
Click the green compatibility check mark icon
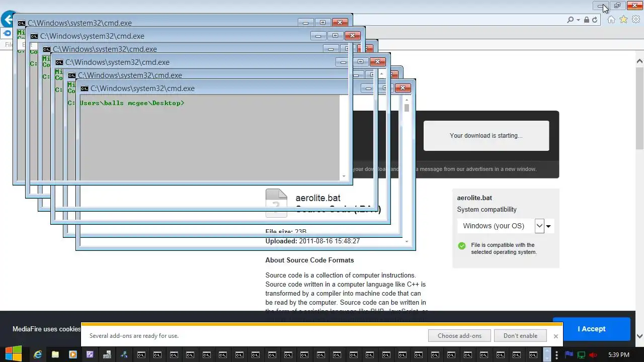click(x=462, y=246)
